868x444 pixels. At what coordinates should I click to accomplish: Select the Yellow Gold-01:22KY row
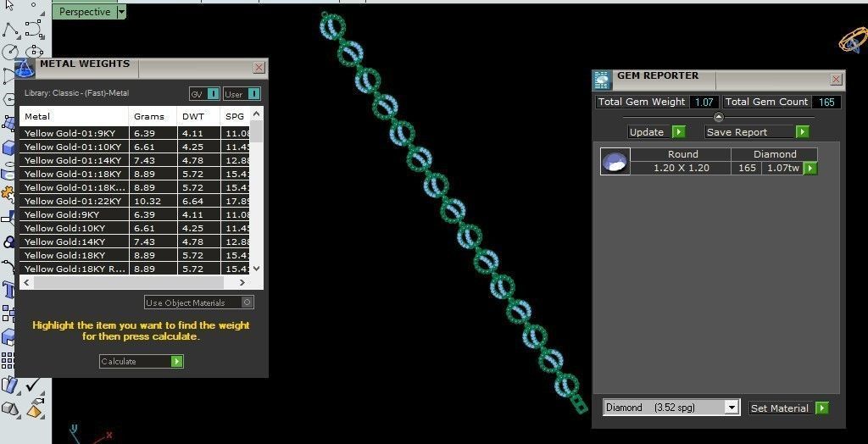tap(135, 201)
